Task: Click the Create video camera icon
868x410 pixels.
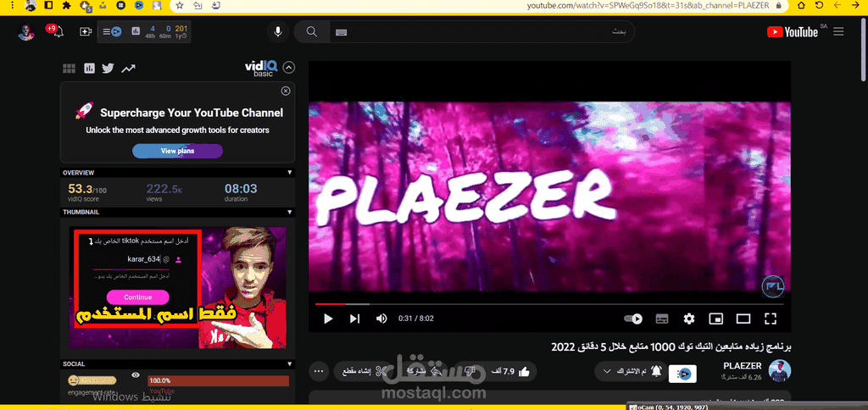Action: (x=86, y=32)
